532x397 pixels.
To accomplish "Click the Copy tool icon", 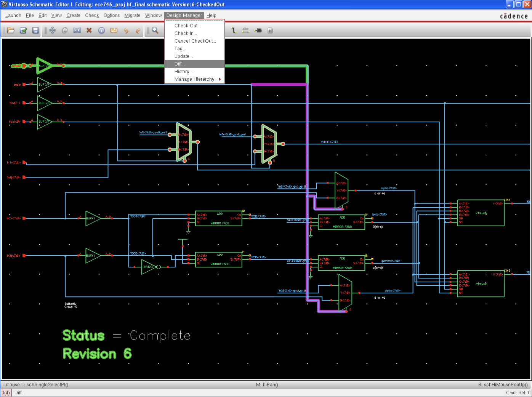I will click(65, 30).
